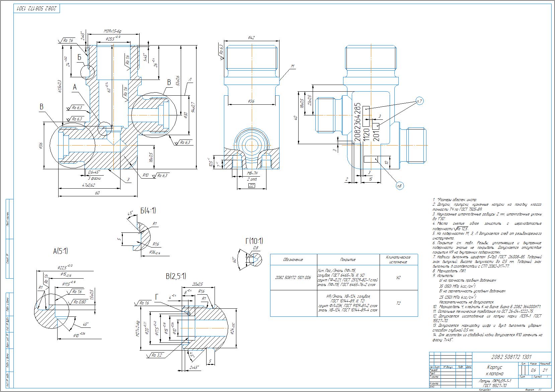Select the detail view label А(5:1)

coord(60,251)
